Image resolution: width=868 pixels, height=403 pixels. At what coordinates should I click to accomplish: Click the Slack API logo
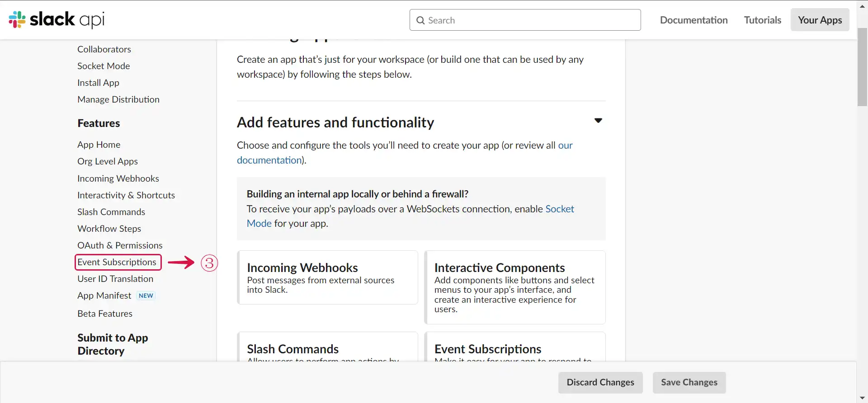click(x=57, y=19)
